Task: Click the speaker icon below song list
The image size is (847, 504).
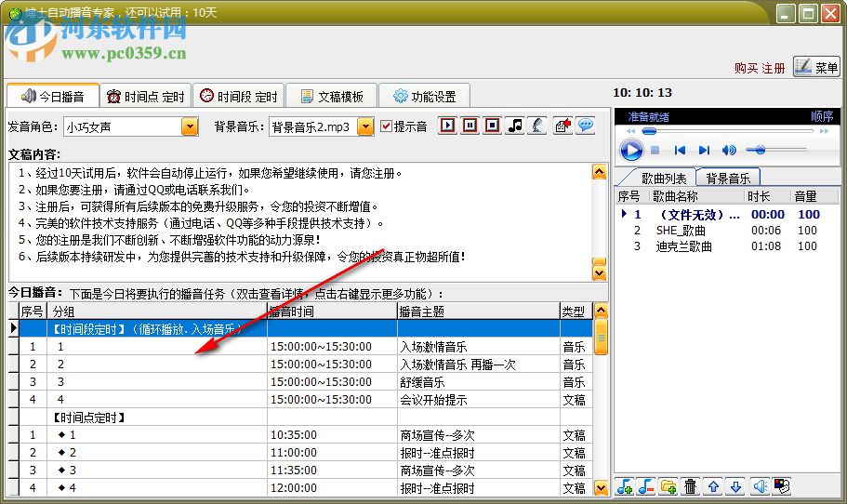Action: point(760,486)
